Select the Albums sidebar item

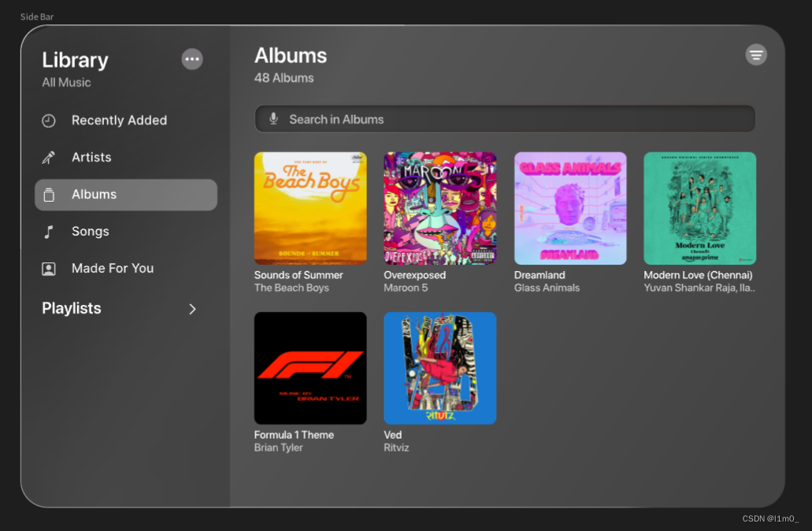126,195
